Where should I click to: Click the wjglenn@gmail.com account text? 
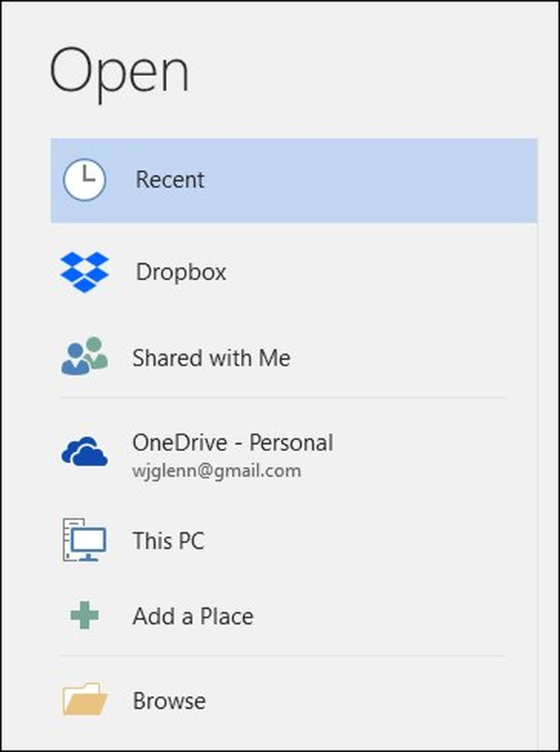(x=216, y=470)
